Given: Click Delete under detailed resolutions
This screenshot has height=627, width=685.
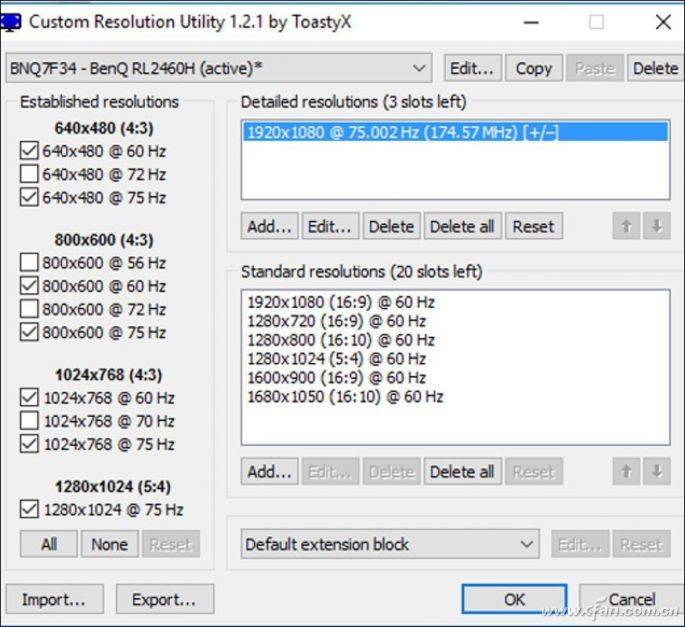Looking at the screenshot, I should [391, 226].
